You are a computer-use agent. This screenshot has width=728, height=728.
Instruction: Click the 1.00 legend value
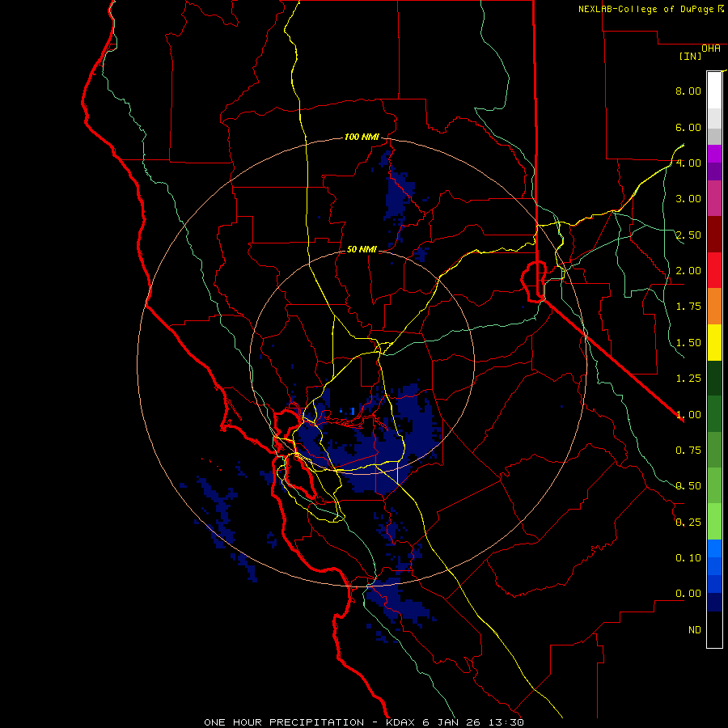(688, 415)
